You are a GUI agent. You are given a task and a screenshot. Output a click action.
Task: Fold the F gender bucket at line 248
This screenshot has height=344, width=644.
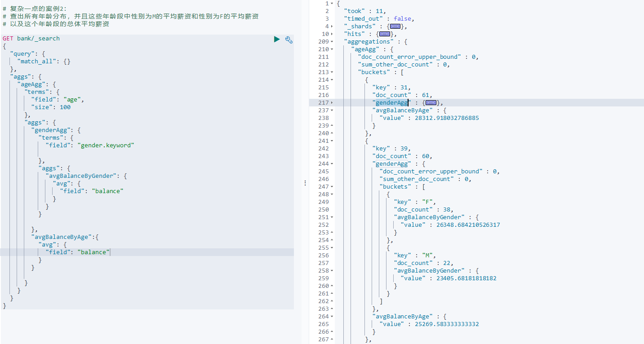point(332,194)
